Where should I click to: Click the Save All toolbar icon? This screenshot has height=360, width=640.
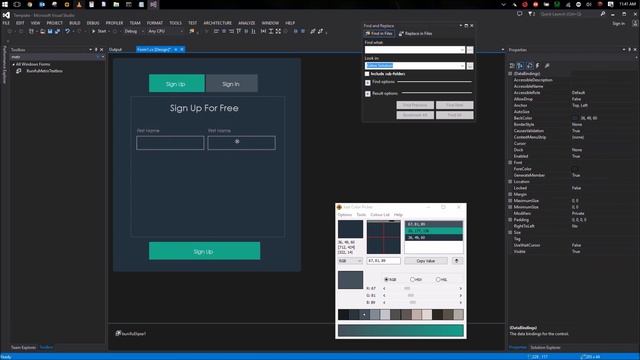57,31
